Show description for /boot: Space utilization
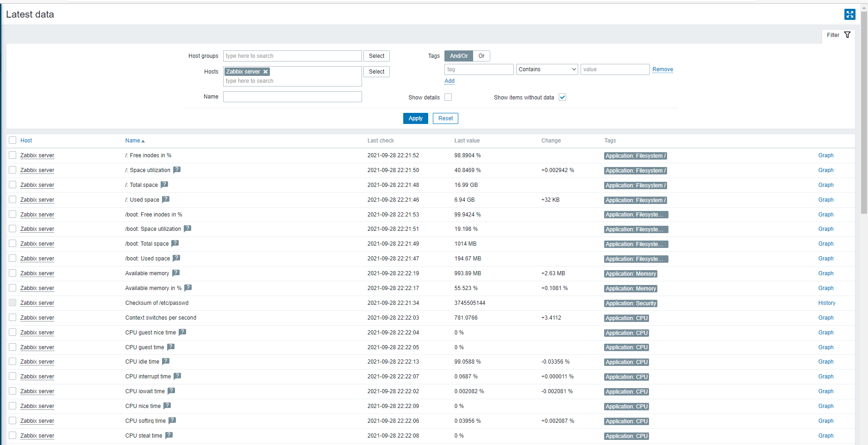The height and width of the screenshot is (445, 868). (x=187, y=229)
